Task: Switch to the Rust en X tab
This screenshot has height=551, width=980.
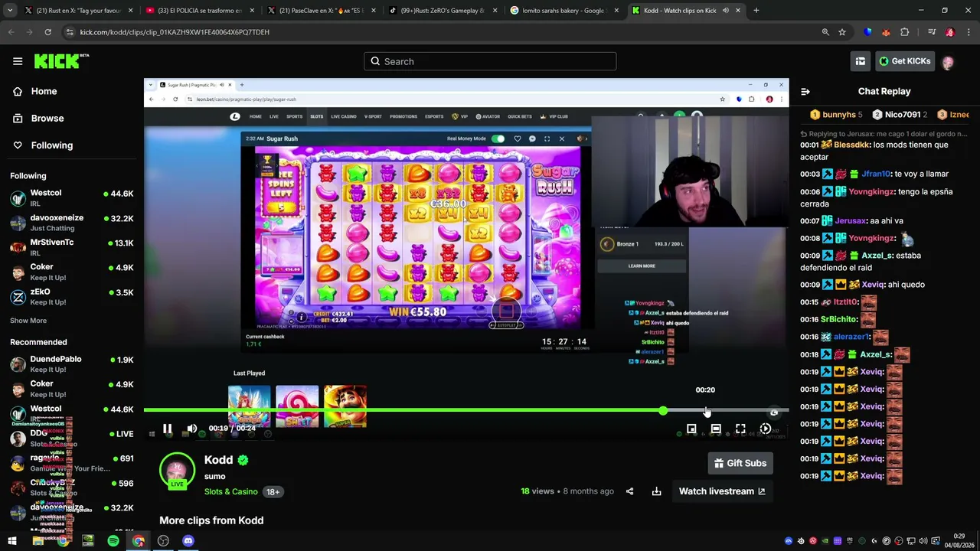Action: [79, 11]
